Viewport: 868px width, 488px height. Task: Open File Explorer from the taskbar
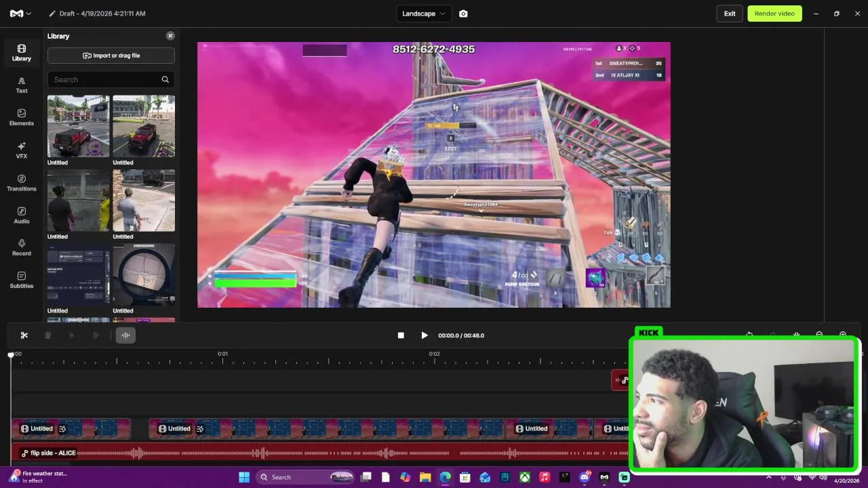425,477
